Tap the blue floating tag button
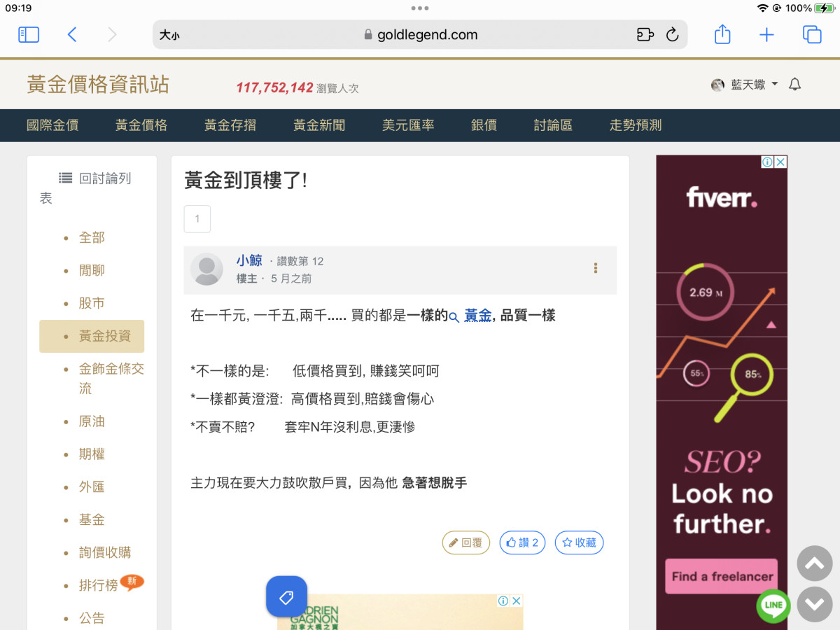The width and height of the screenshot is (840, 630). (x=286, y=596)
